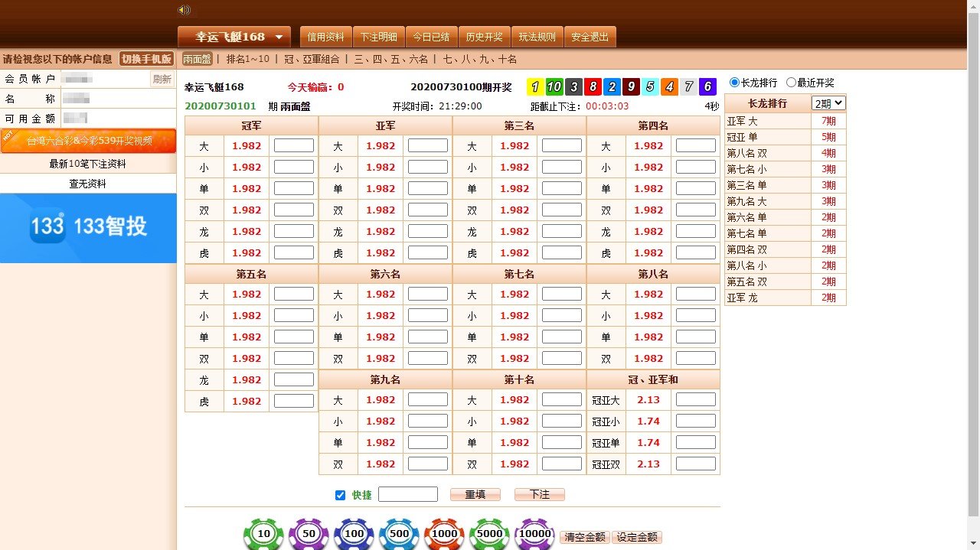Viewport: 980px width, 550px height.
Task: Select the purple 50 chip
Action: 309,534
